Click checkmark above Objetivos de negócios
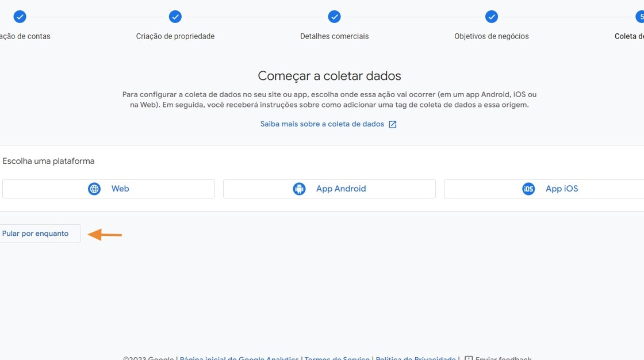The image size is (644, 360). (491, 17)
